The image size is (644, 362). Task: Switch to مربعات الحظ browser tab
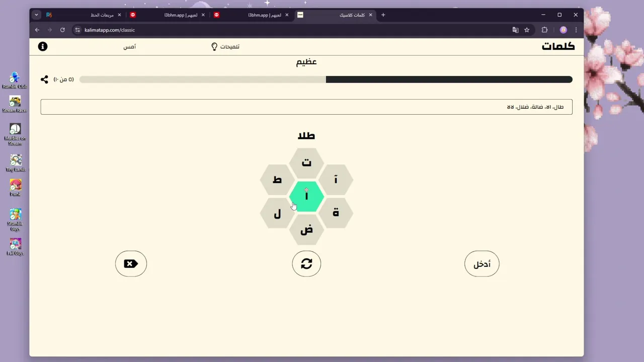click(84, 15)
